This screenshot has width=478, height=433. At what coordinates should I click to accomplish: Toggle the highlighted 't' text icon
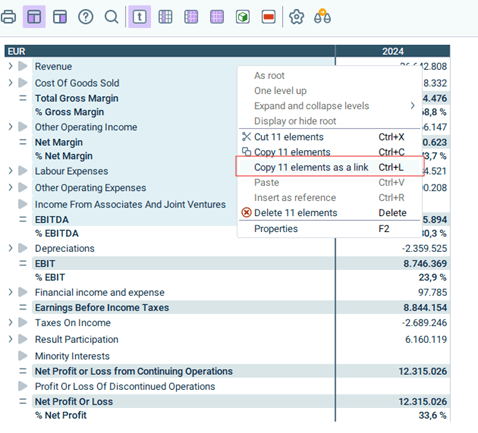pyautogui.click(x=140, y=17)
